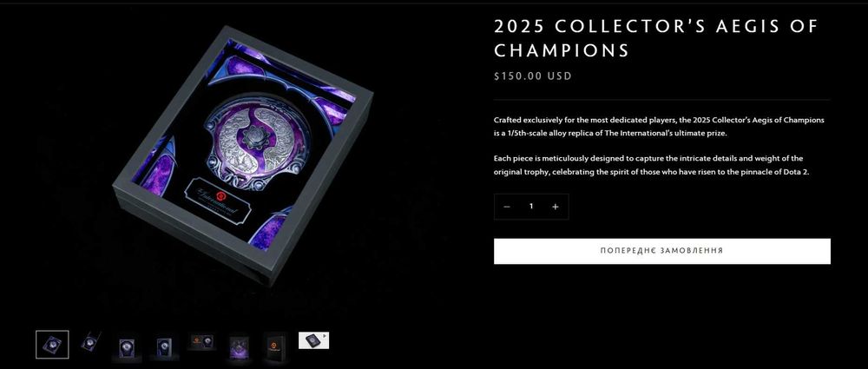Play the video from the white-background thumbnail
Screen dimensions: 868x369
tap(314, 340)
